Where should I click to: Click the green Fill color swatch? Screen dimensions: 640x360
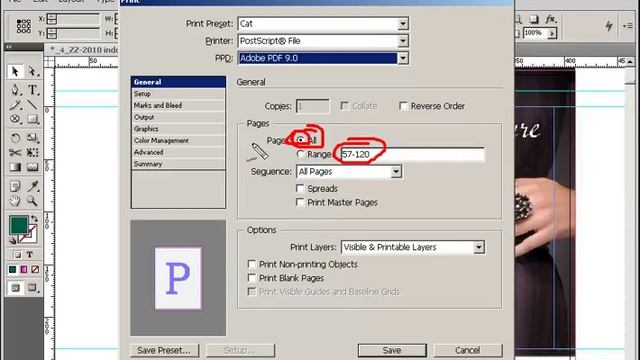coord(18,225)
